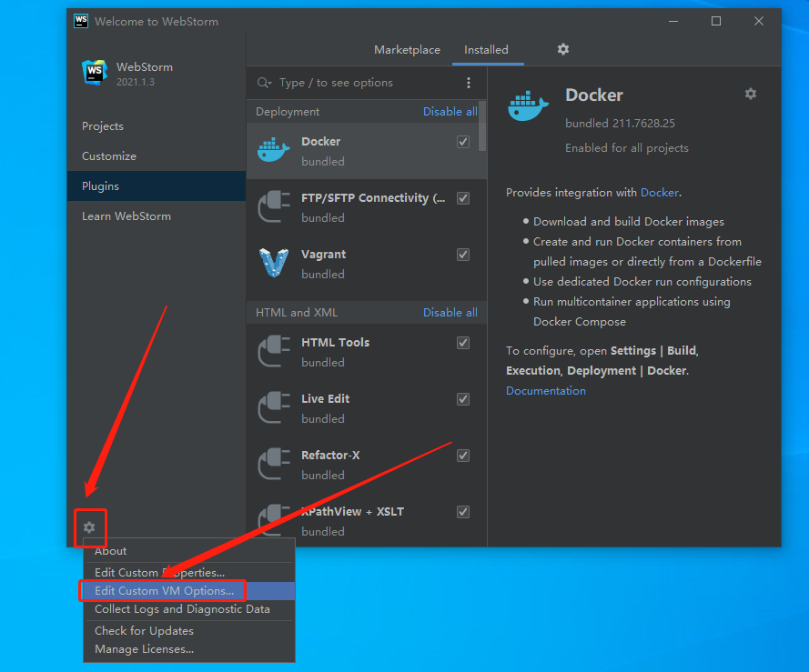Open the plugins settings gear beside Installed tab
This screenshot has height=672, width=809.
[x=563, y=49]
